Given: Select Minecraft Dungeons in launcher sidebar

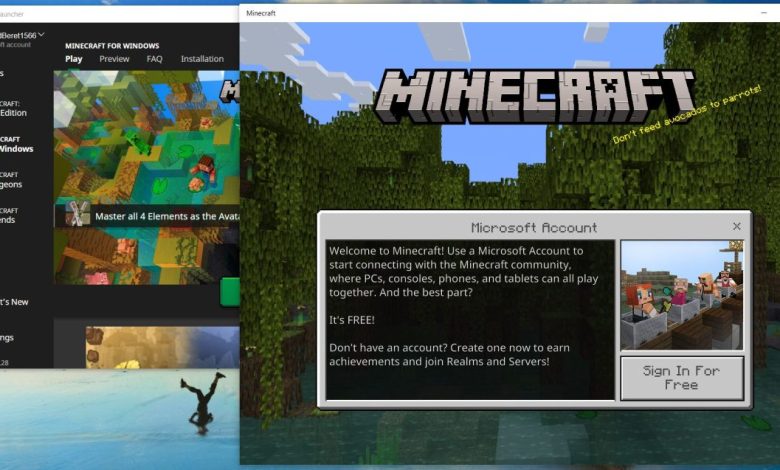Looking at the screenshot, I should [11, 180].
